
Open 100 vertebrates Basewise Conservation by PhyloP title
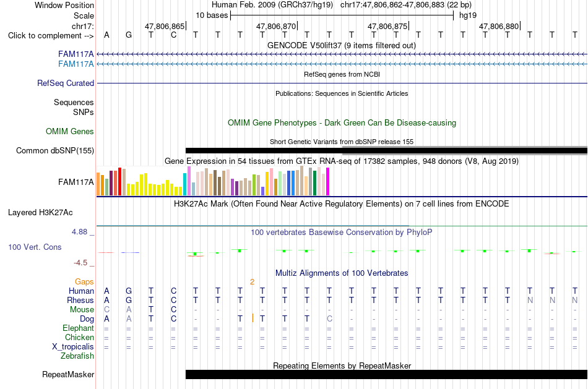click(342, 233)
